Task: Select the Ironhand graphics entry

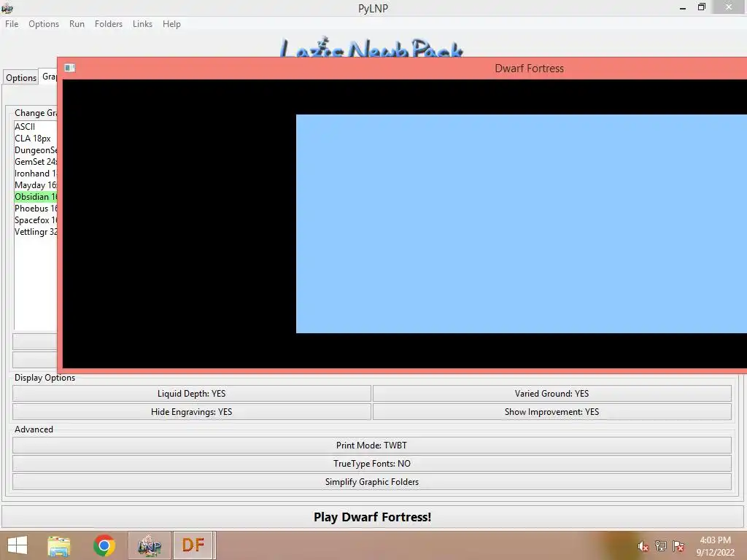Action: [36, 174]
